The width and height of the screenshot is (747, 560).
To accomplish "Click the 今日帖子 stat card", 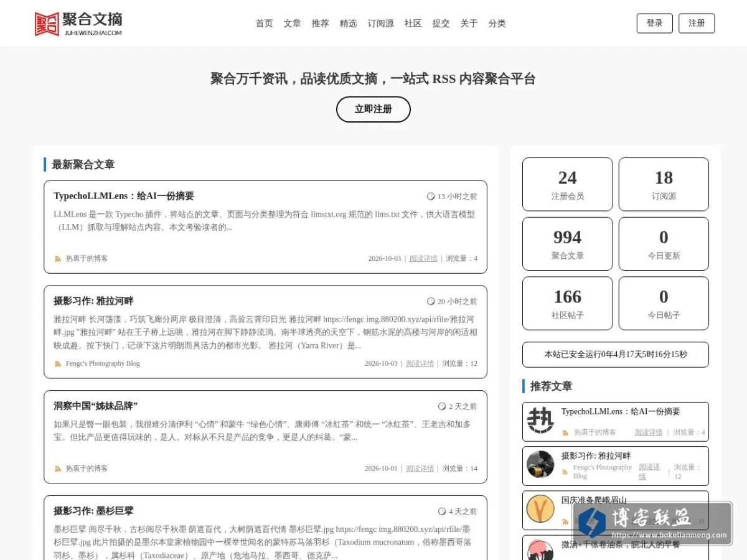I will pos(664,303).
